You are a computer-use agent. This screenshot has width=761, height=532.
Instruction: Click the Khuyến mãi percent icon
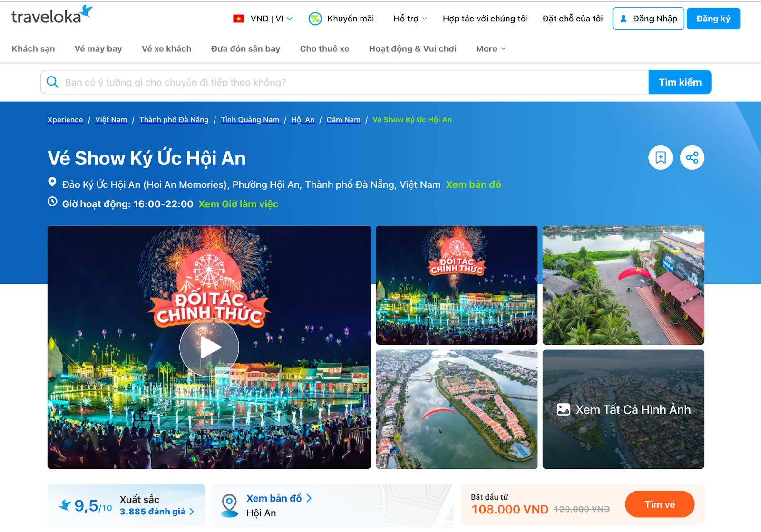pyautogui.click(x=315, y=19)
